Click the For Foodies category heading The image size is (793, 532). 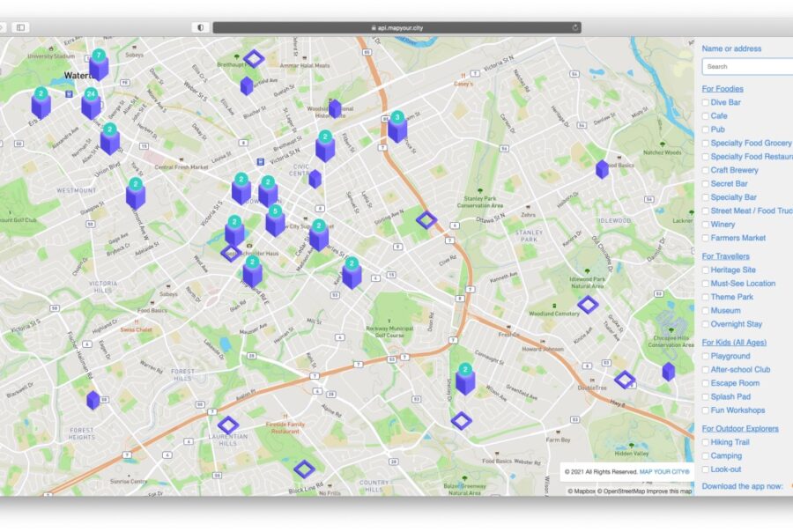(x=722, y=89)
